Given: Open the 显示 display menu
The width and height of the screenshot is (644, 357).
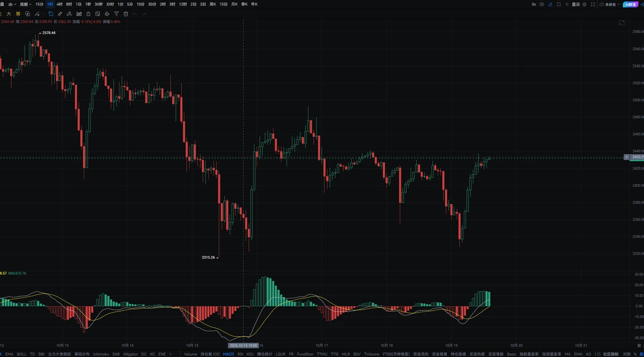Looking at the screenshot, I should coord(576,4).
